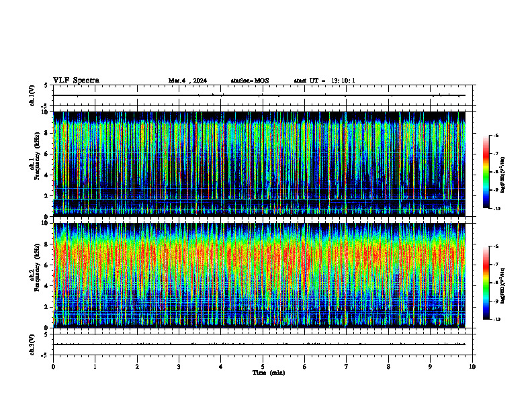Click the 'start UT = 13:10:1' label

[324, 81]
